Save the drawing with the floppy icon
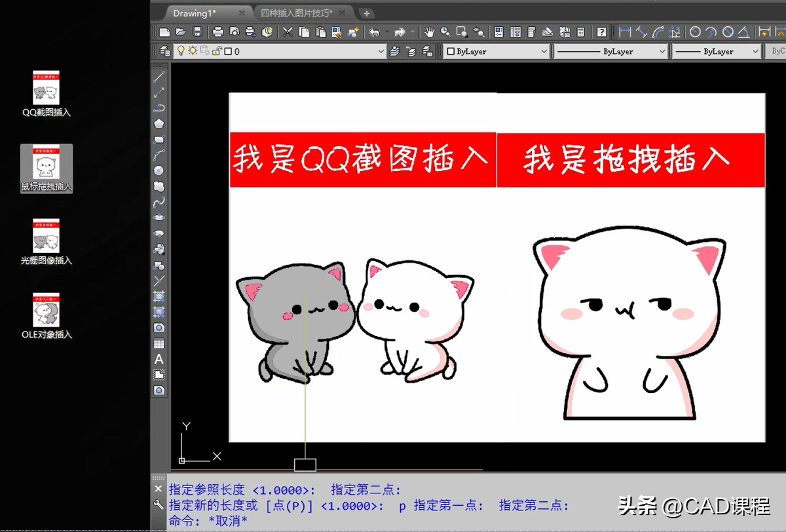This screenshot has width=786, height=532. (x=196, y=31)
